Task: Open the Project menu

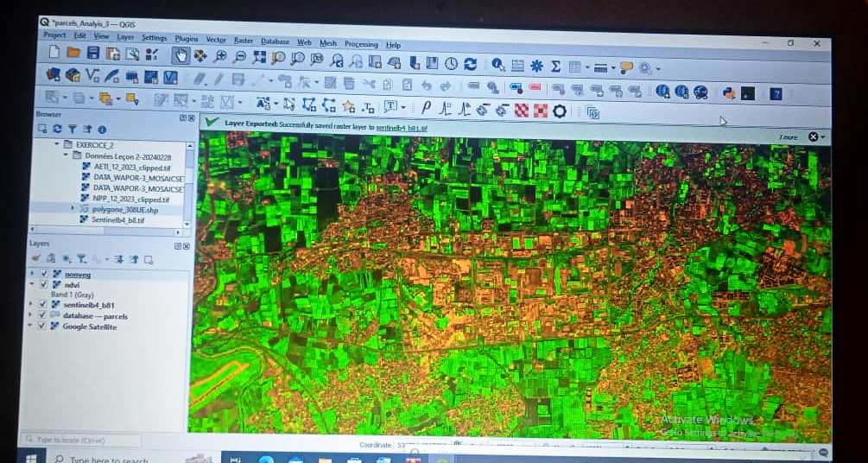Action: (54, 35)
